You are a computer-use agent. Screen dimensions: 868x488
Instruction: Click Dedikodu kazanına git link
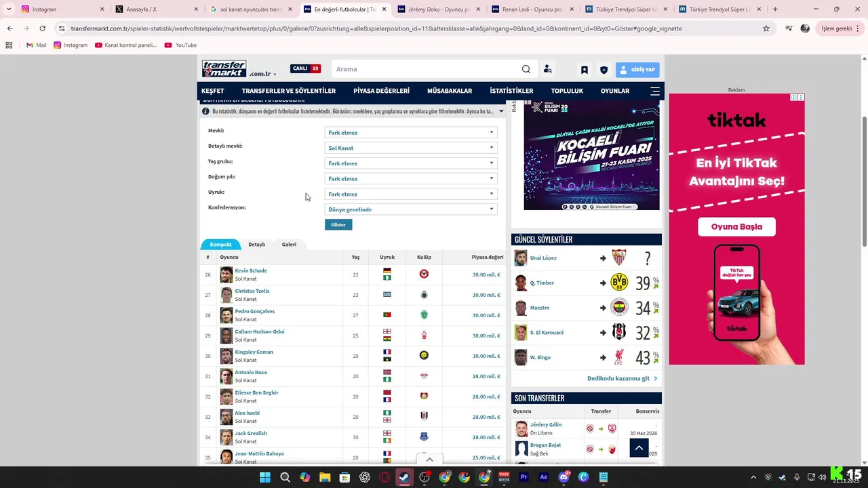622,378
